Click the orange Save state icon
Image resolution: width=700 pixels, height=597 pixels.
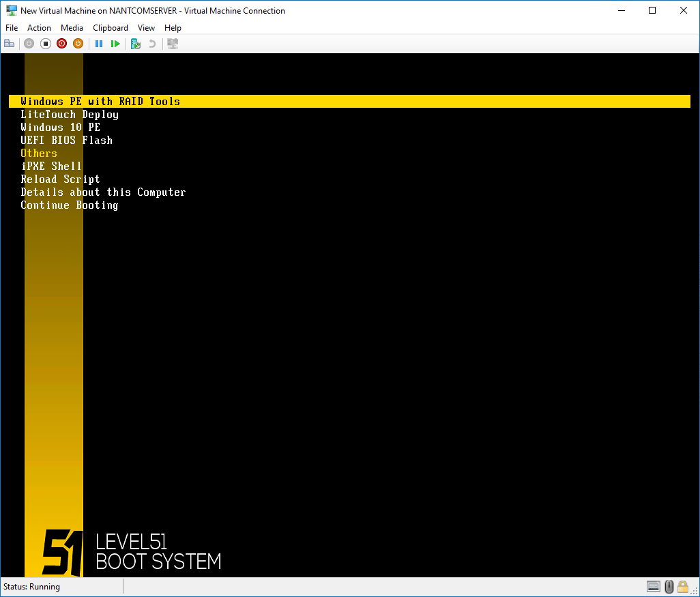pos(78,44)
